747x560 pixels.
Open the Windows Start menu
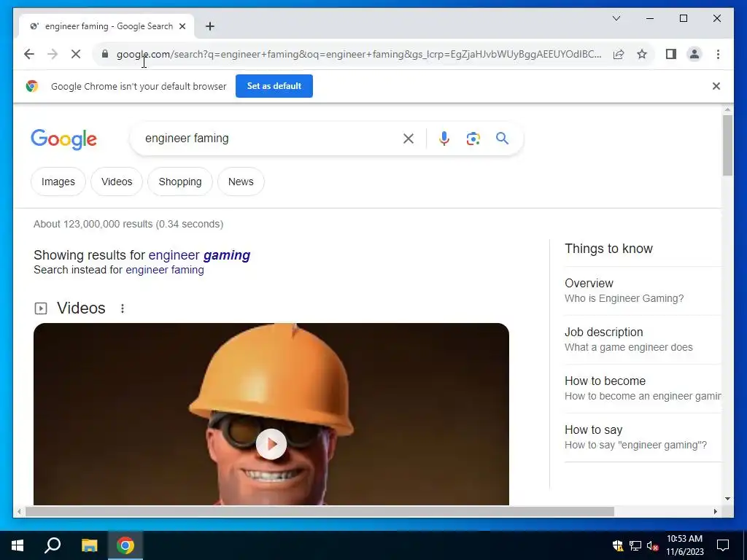(x=18, y=545)
